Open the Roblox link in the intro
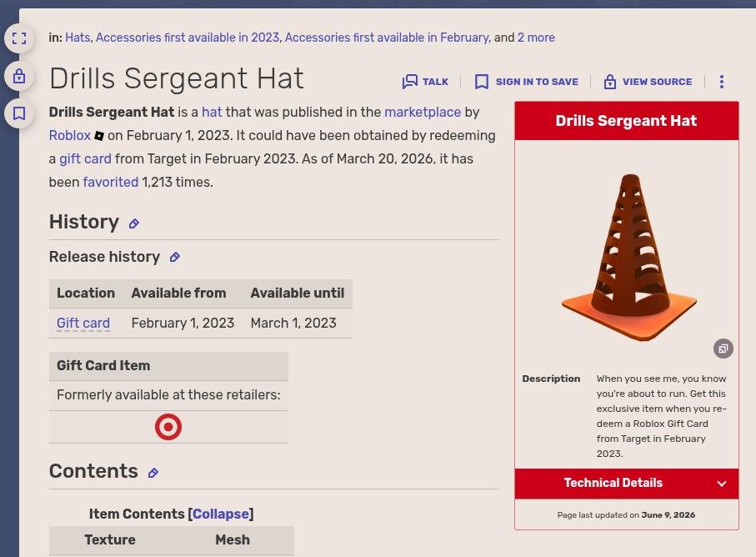Image resolution: width=756 pixels, height=557 pixels. (x=70, y=136)
